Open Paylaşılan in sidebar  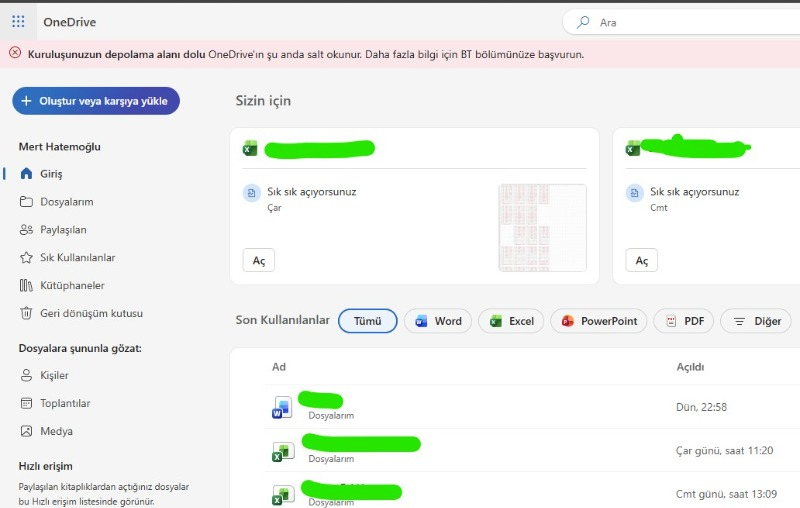click(x=63, y=230)
